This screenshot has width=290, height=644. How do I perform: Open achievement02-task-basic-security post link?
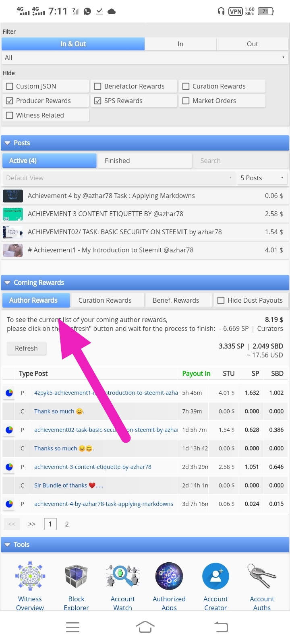(106, 430)
